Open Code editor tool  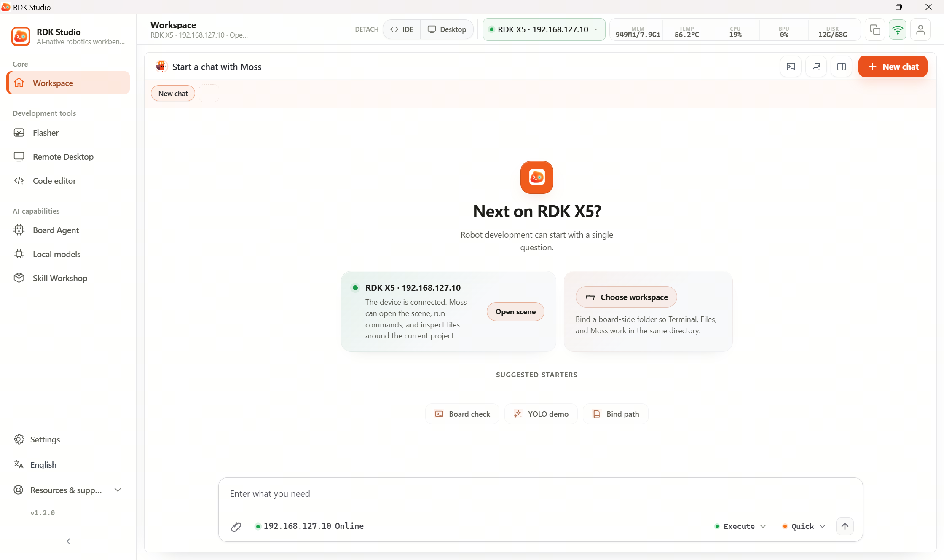68,181
